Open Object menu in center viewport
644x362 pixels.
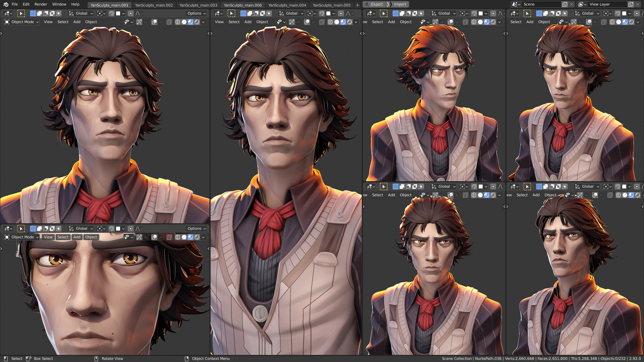click(262, 22)
